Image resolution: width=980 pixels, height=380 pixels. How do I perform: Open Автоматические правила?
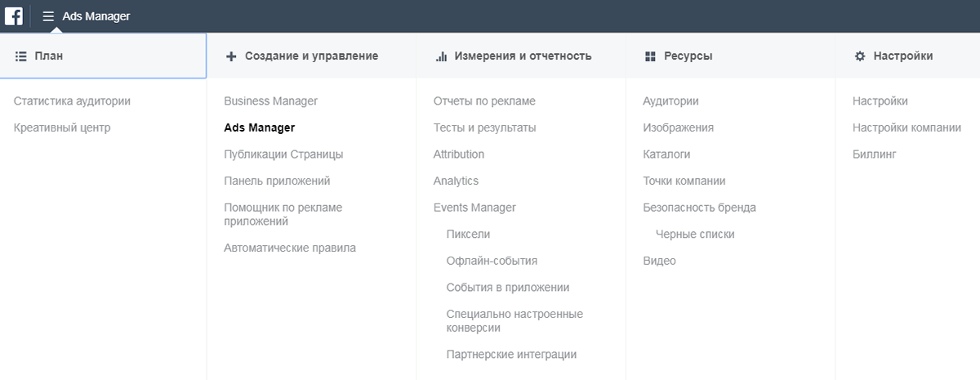tap(290, 248)
